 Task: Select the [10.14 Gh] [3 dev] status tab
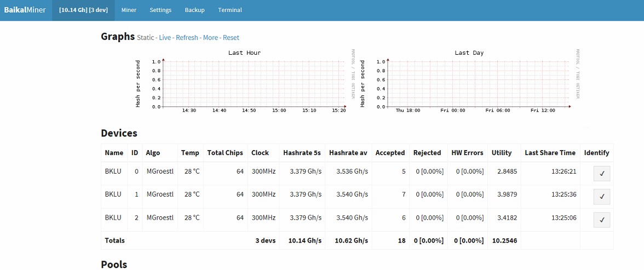click(x=83, y=10)
